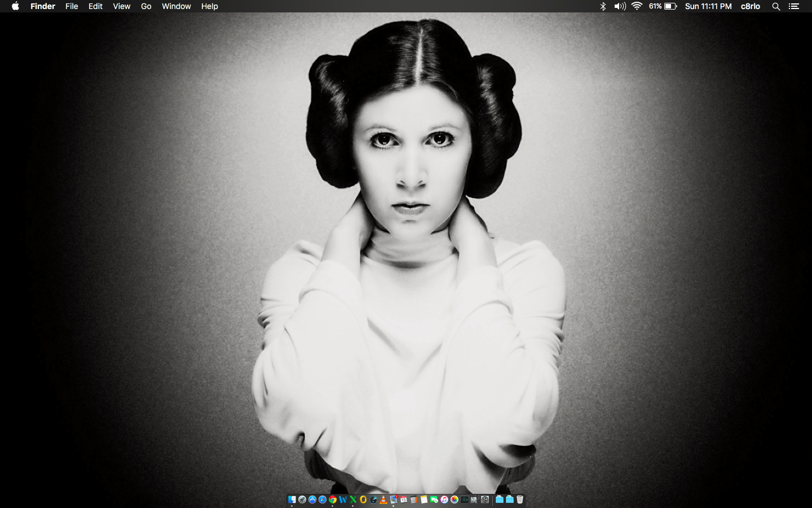Open the App Store dock icon

tap(312, 500)
